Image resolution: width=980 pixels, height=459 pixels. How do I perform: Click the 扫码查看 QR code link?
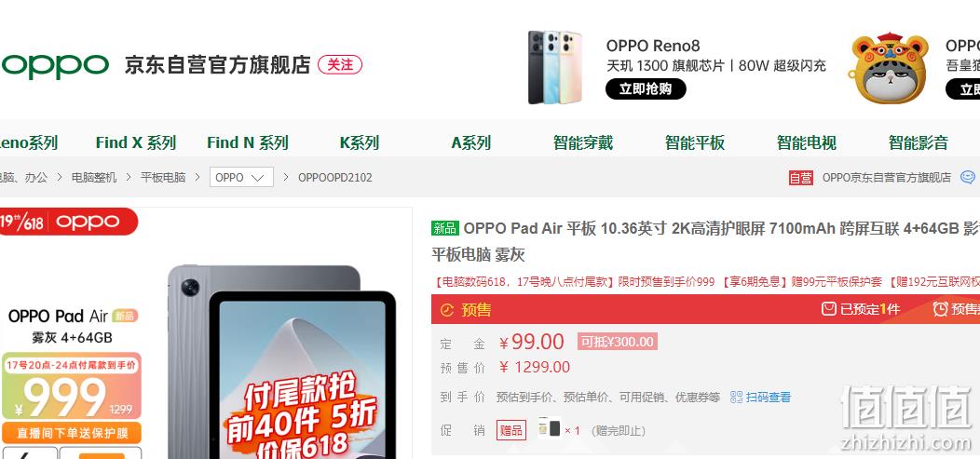tap(761, 398)
